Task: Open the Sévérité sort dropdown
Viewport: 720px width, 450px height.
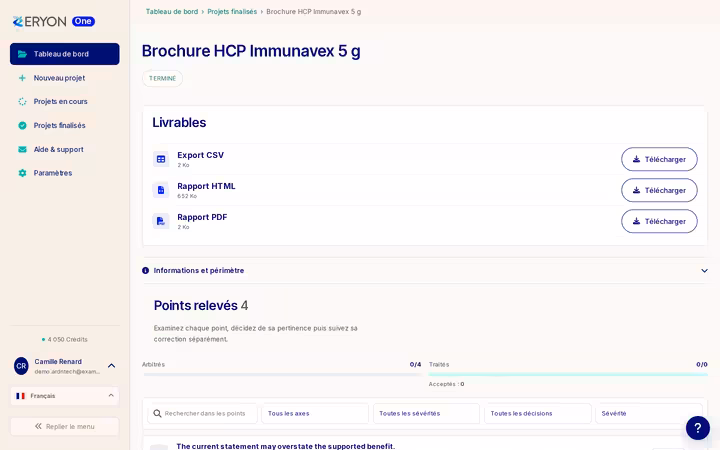Action: click(649, 413)
